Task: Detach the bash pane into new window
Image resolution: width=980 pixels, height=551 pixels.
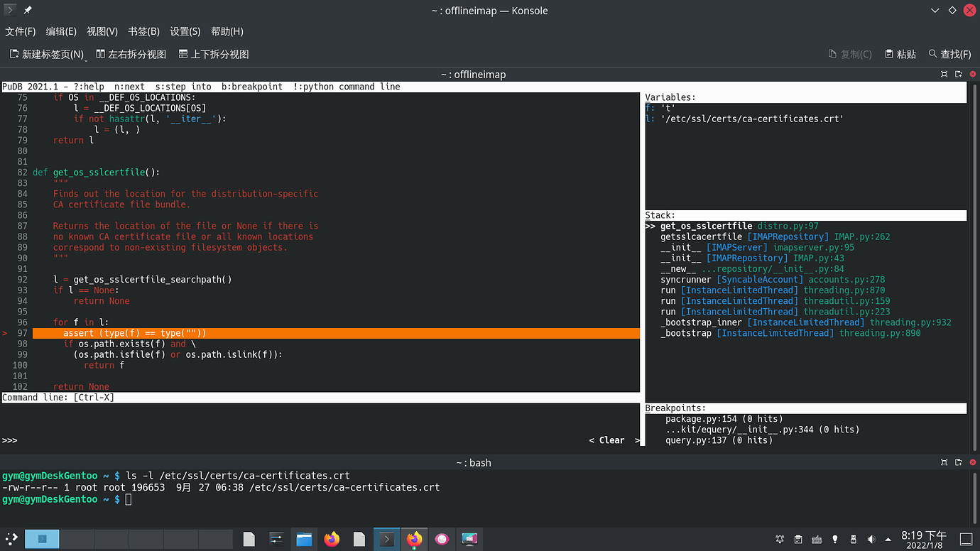Action: click(x=959, y=462)
